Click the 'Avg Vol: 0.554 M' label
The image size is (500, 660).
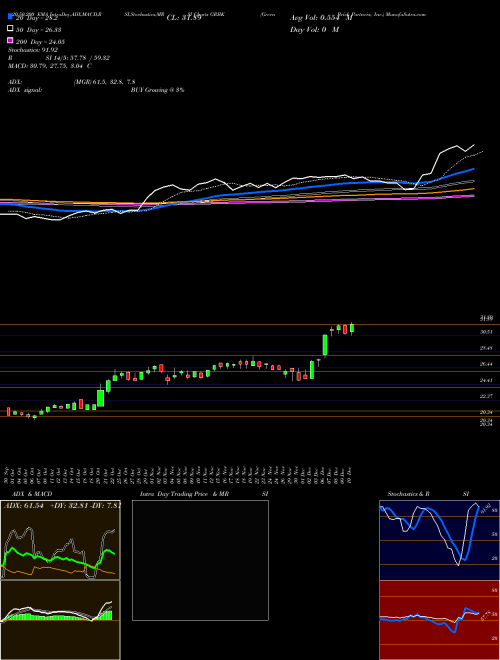321,18
